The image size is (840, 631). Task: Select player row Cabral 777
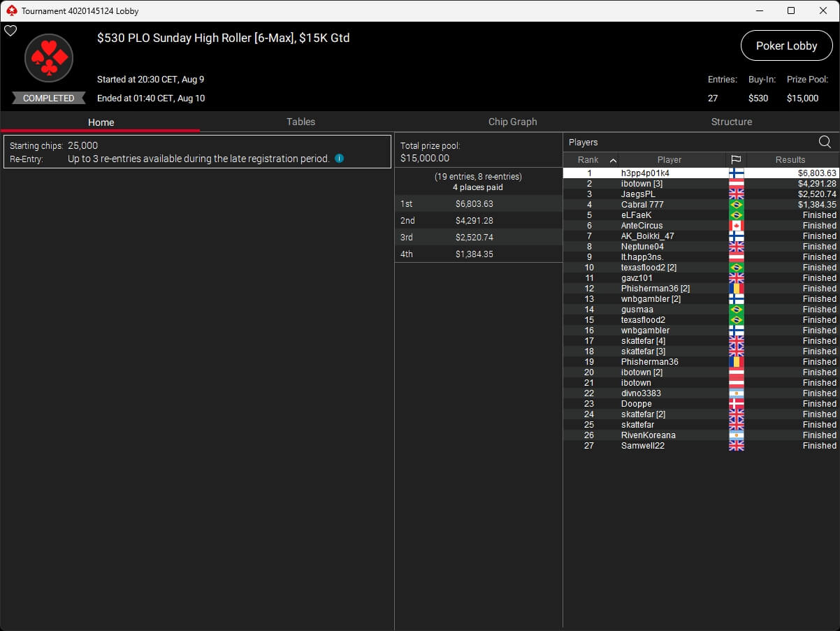[701, 205]
